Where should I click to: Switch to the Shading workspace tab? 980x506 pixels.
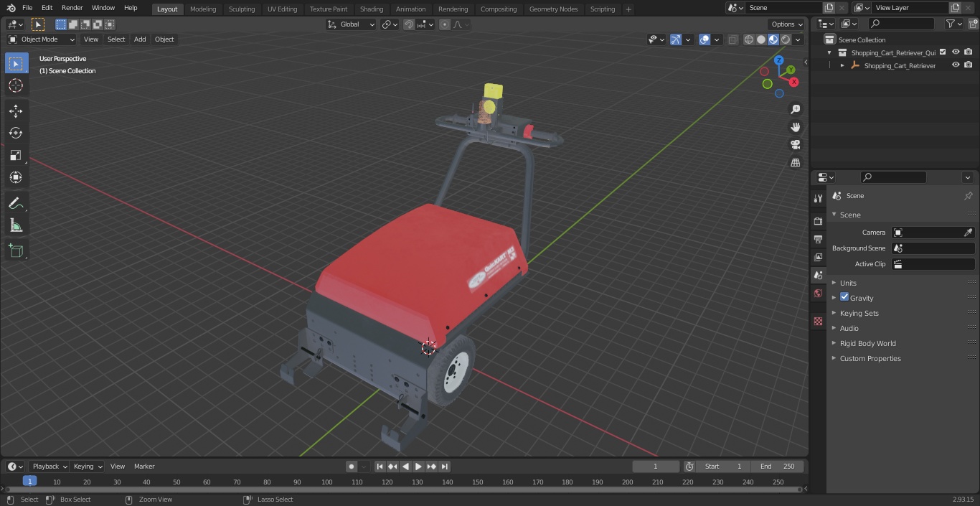click(x=372, y=9)
